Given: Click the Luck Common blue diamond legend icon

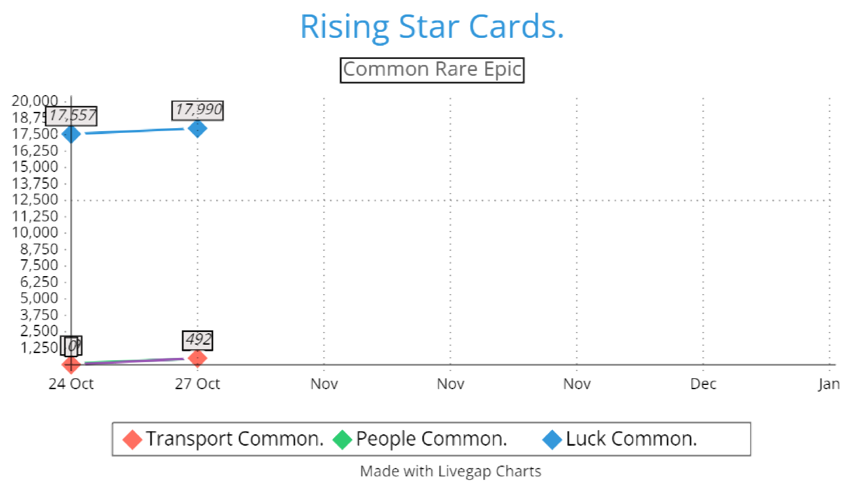Looking at the screenshot, I should 552,440.
